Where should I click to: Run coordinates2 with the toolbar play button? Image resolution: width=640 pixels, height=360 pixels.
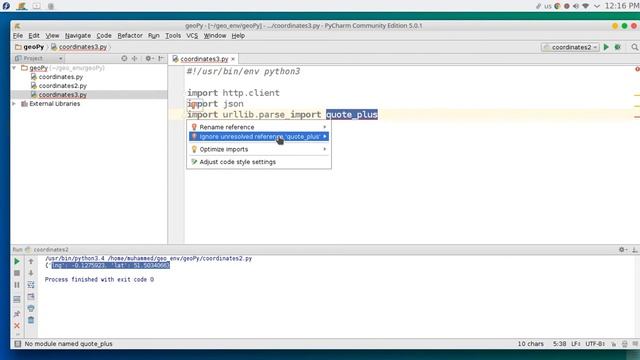point(606,47)
